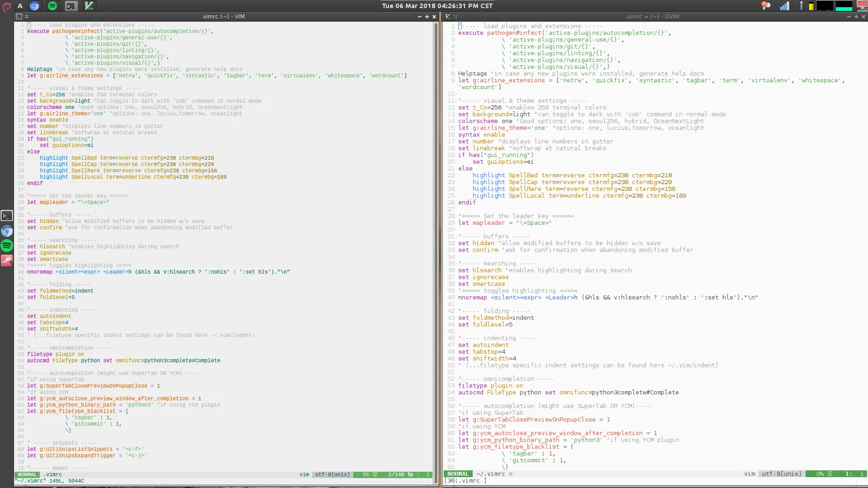The image size is (868, 488).
Task: Minimize the GVIM window
Action: 849,16
